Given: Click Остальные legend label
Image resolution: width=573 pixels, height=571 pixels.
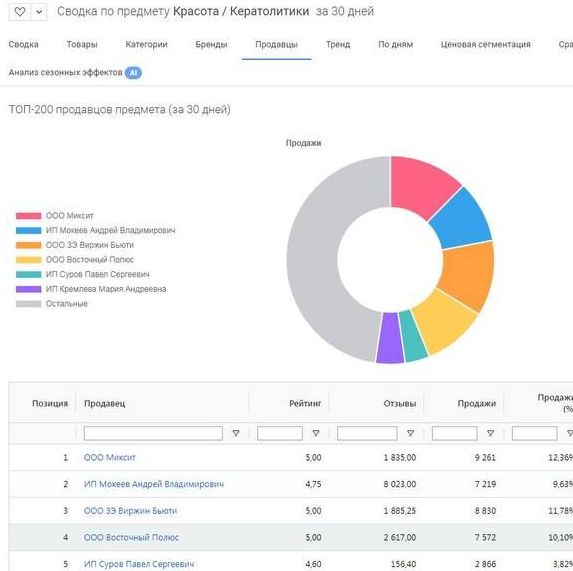Looking at the screenshot, I should pyautogui.click(x=67, y=304).
